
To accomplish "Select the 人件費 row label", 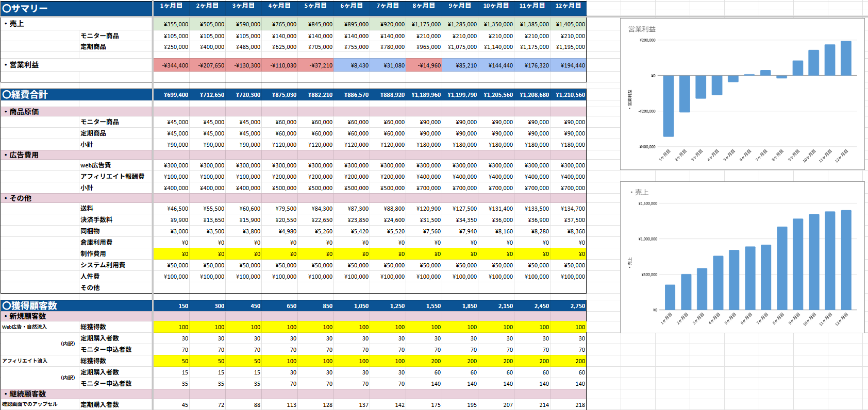I will pos(90,277).
